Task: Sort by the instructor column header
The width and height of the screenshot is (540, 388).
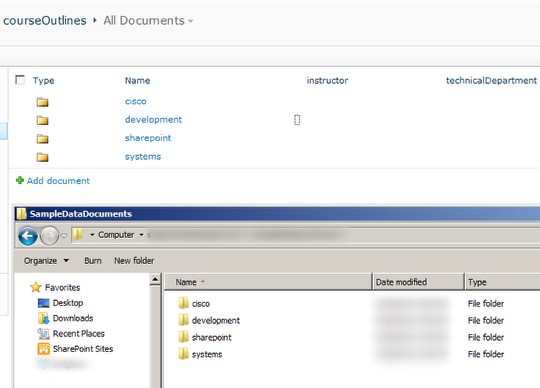Action: [x=327, y=81]
